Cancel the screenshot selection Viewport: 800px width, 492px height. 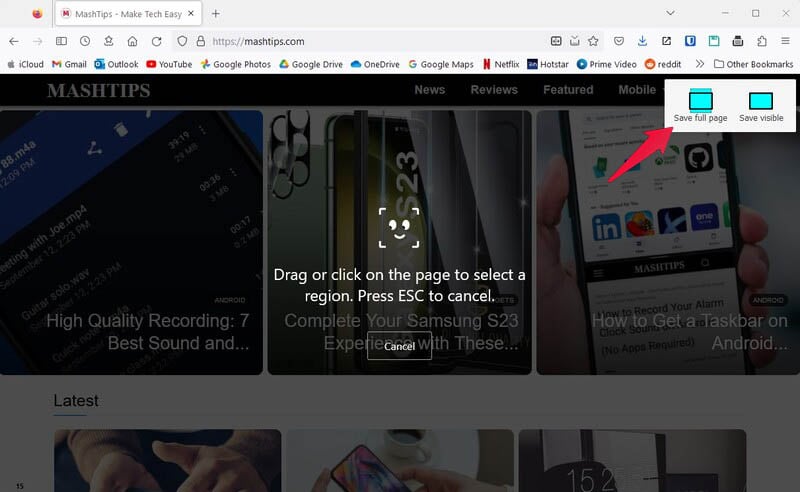click(399, 346)
